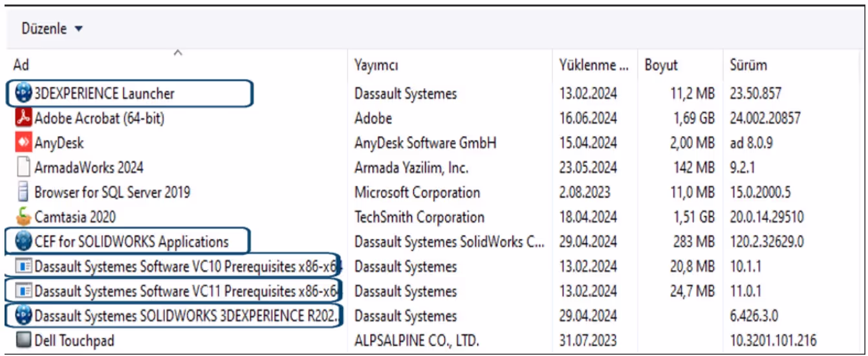The width and height of the screenshot is (868, 356).
Task: Click the Adobe Acrobat PDF icon
Action: (x=23, y=118)
